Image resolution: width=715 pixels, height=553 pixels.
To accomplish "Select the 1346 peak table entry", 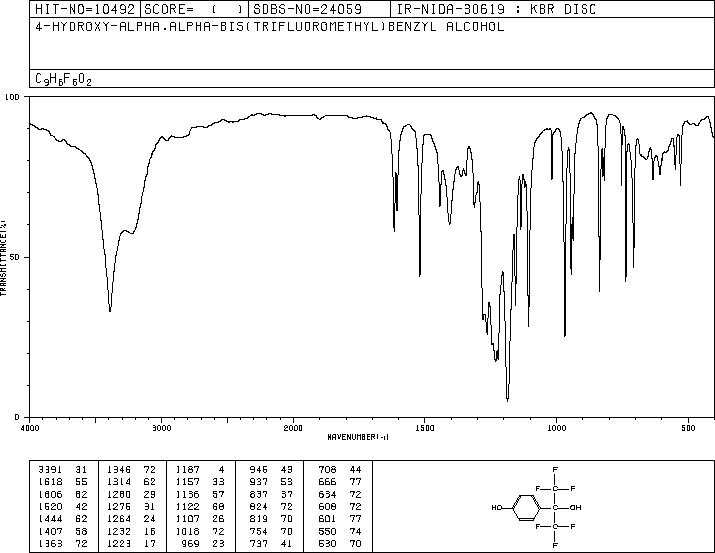I will [x=131, y=470].
